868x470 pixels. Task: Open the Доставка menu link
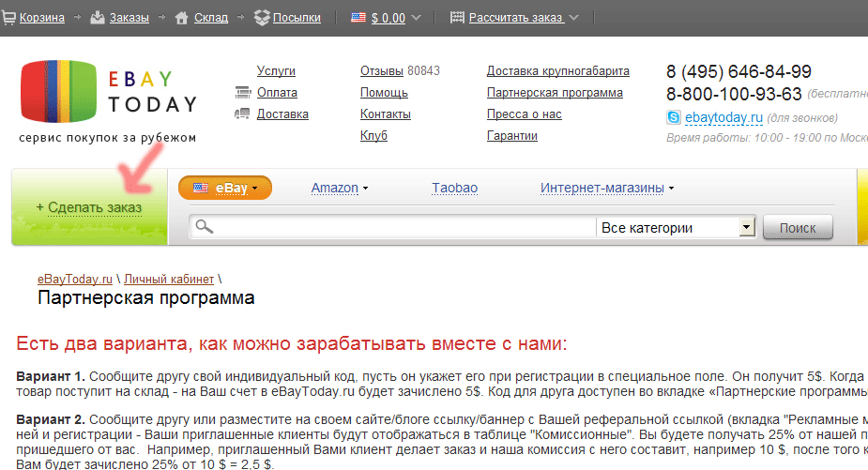pos(282,114)
